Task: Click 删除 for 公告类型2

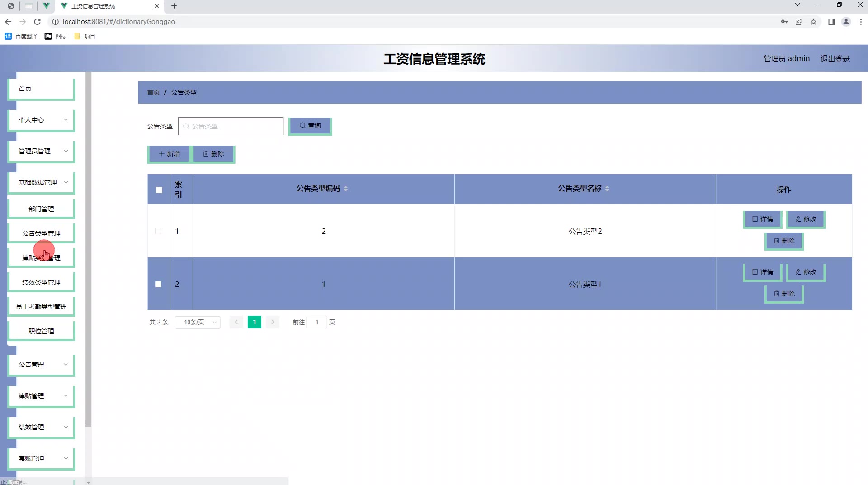Action: pos(784,241)
